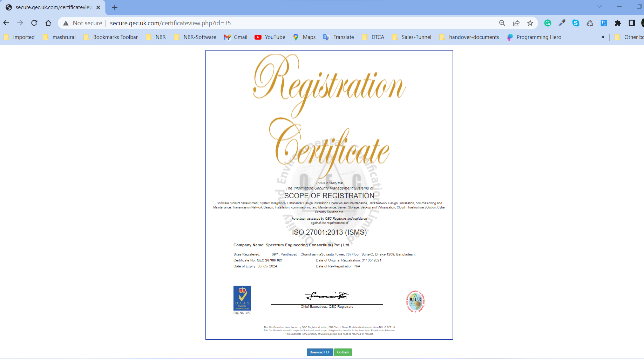The height and width of the screenshot is (359, 644).
Task: Open the Programming Hero bookmark
Action: tap(534, 37)
